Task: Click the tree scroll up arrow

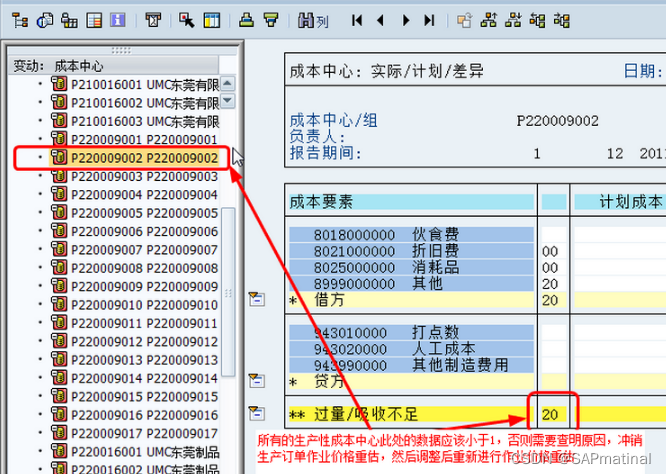Action: click(x=228, y=83)
